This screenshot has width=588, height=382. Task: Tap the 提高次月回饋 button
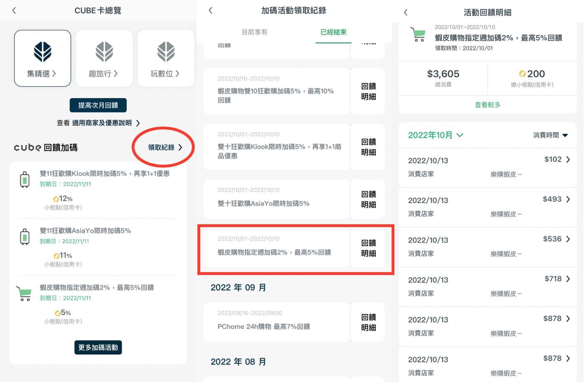tap(98, 105)
